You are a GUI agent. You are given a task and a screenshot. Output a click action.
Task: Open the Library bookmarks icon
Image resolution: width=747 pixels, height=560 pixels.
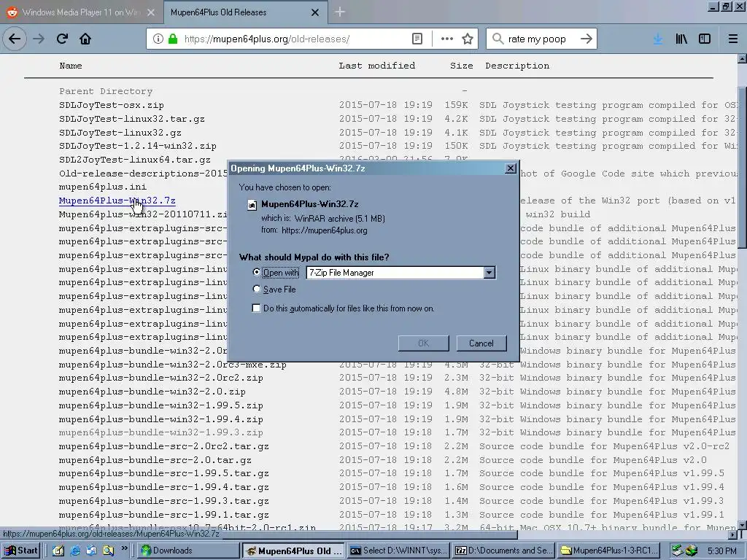681,39
